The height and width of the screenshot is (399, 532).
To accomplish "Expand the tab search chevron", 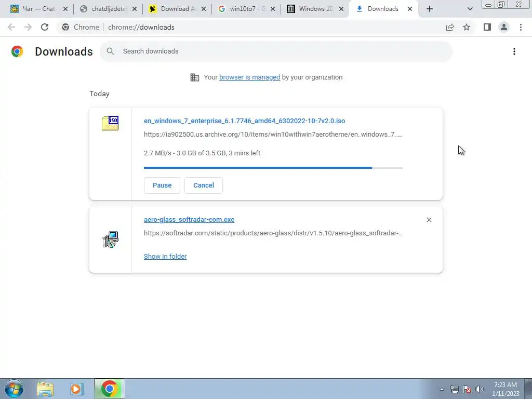I will coord(470,9).
